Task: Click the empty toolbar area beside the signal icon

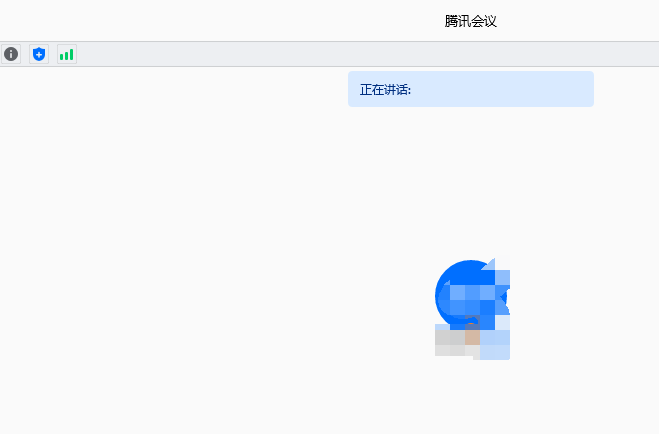Action: click(x=366, y=54)
